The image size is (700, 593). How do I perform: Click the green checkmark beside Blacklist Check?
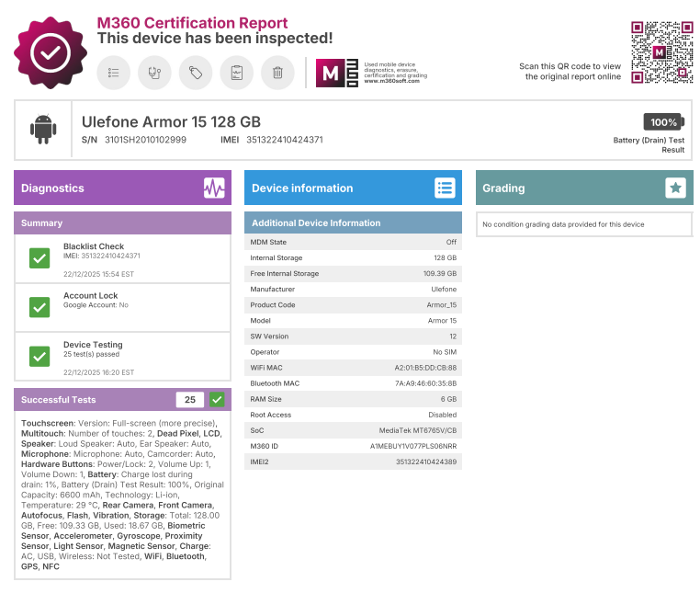40,258
